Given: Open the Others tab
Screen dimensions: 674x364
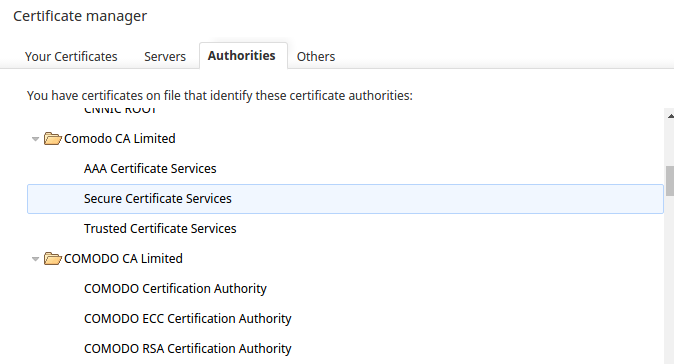Looking at the screenshot, I should 316,56.
